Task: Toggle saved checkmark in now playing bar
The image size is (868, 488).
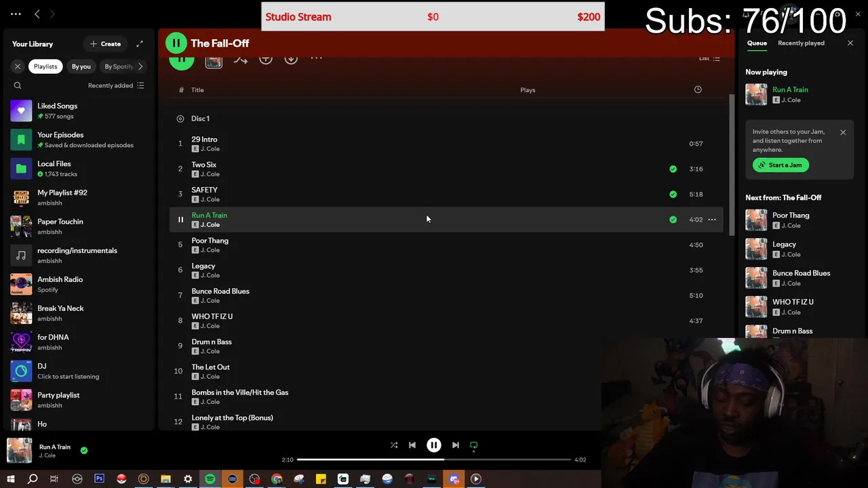Action: (x=84, y=450)
